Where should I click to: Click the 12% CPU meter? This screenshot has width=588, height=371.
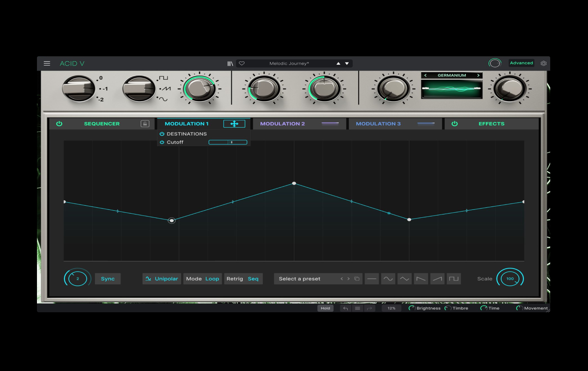pos(391,308)
